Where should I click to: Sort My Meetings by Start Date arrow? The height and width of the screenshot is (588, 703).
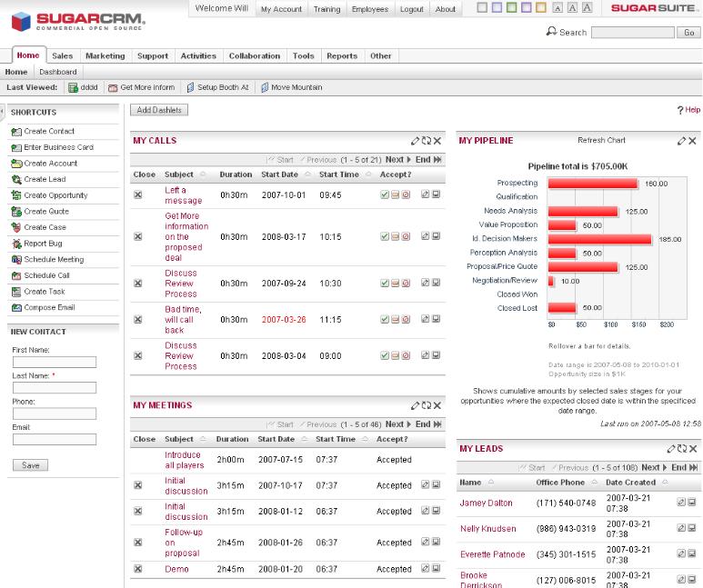pos(304,439)
